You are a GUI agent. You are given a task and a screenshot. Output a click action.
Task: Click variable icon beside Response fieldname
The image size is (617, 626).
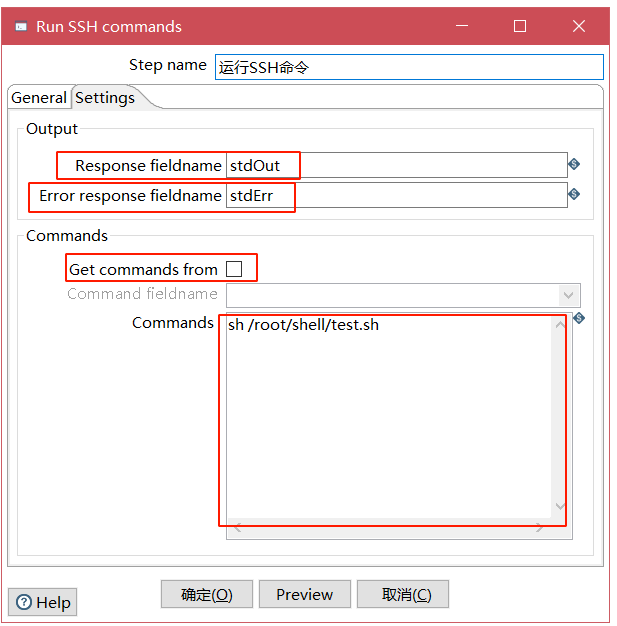[x=574, y=164]
